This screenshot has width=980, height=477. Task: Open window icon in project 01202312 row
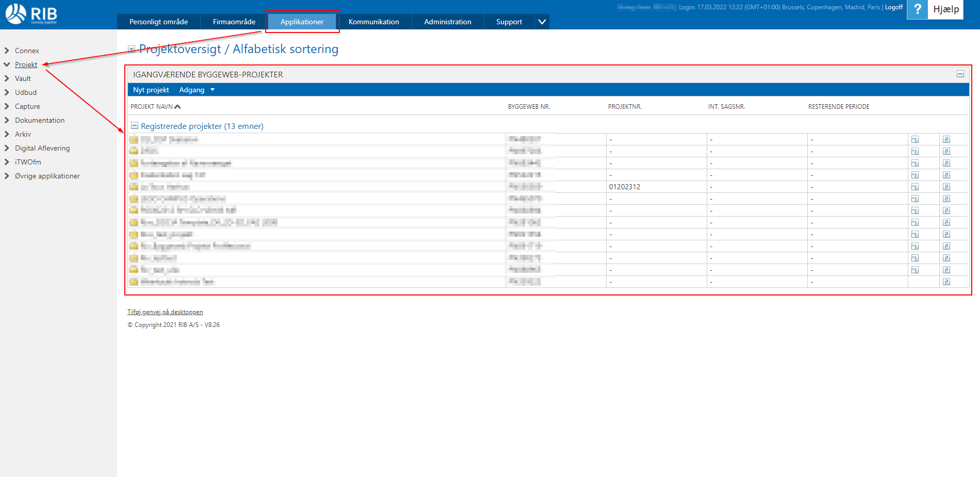tap(914, 187)
